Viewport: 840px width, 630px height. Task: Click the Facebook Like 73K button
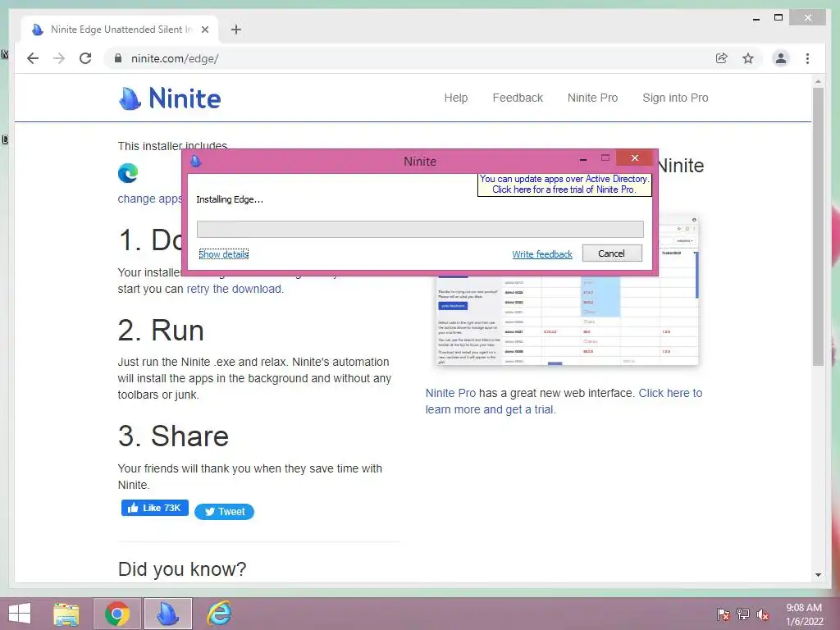(x=155, y=508)
